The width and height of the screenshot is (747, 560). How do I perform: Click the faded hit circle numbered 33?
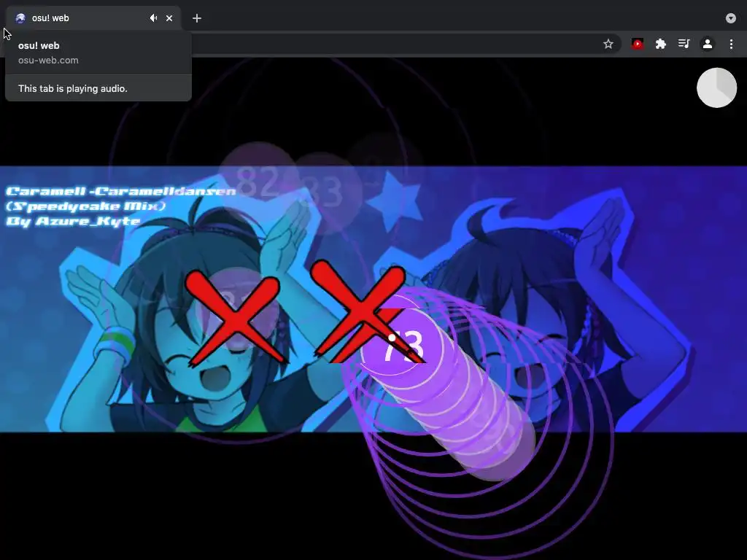[x=323, y=192]
